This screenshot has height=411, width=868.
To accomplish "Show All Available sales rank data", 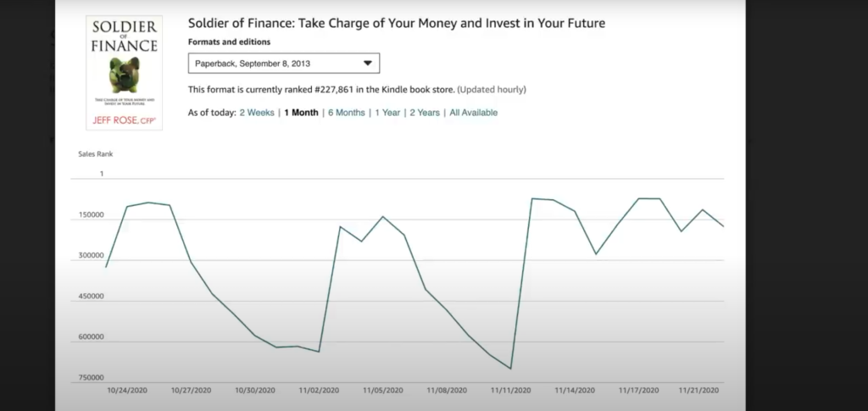I will pos(473,113).
